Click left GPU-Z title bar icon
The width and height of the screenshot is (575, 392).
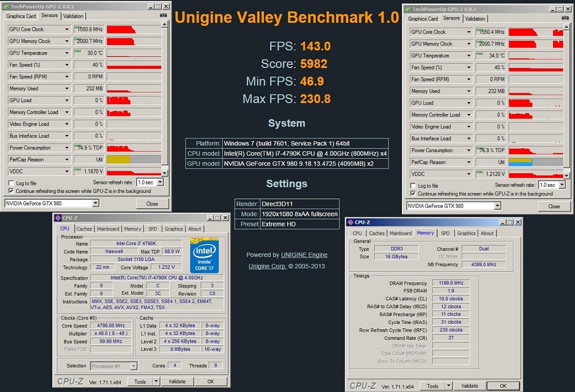[x=6, y=6]
